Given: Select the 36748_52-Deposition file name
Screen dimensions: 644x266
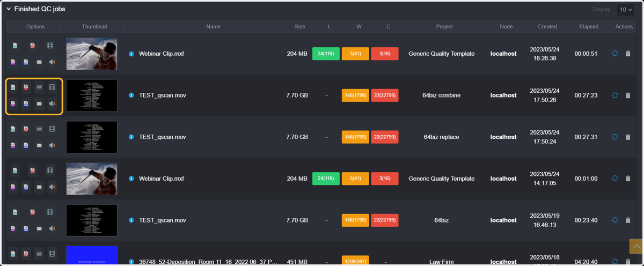Looking at the screenshot, I should [209, 262].
